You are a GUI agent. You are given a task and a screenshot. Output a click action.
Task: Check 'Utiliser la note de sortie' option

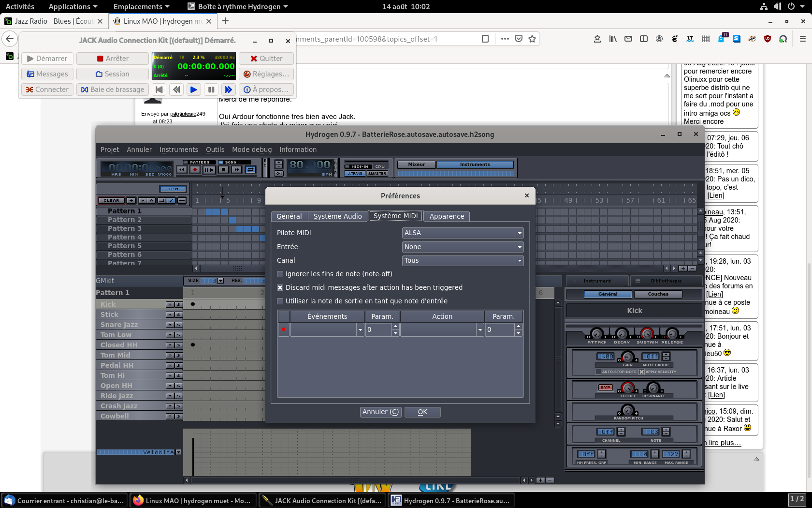(x=280, y=301)
